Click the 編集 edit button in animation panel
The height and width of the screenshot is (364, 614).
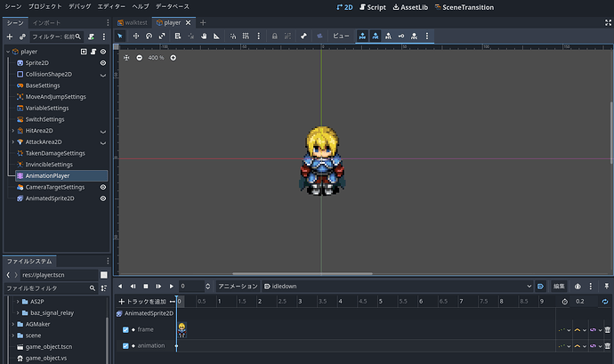[x=559, y=287]
